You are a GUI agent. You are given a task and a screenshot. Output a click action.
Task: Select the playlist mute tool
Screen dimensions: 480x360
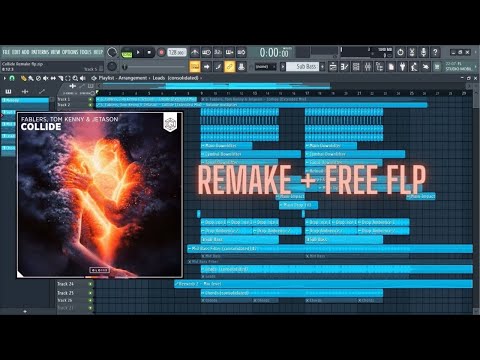(x=46, y=78)
